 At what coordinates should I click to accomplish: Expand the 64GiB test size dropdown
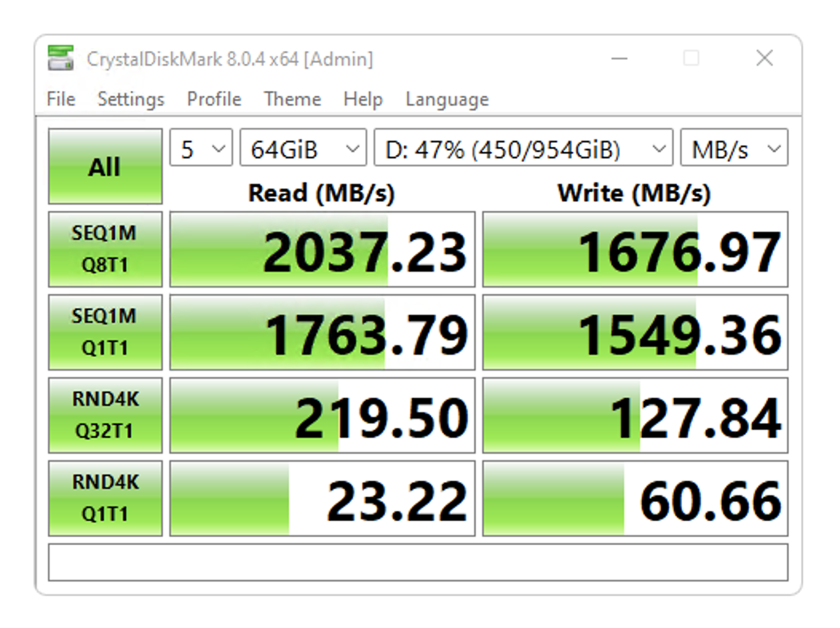pos(303,147)
